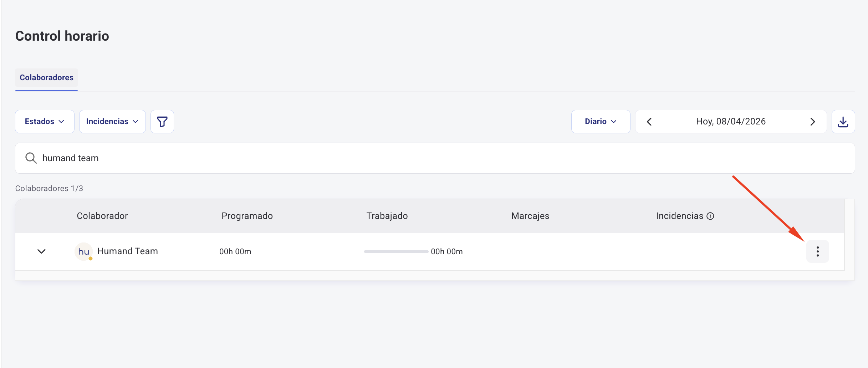Click the date label Hoy, 08/04/2026
The image size is (868, 368).
731,122
